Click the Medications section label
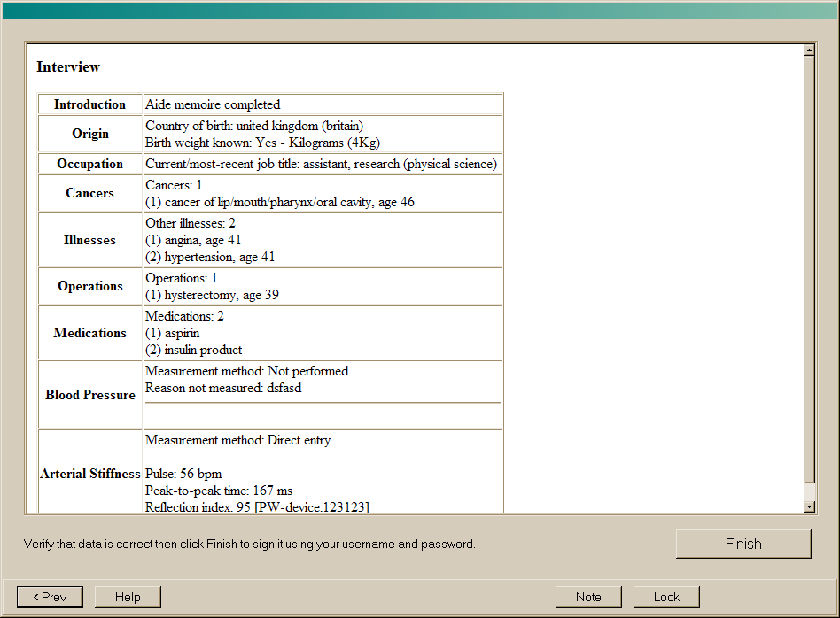 [x=90, y=333]
